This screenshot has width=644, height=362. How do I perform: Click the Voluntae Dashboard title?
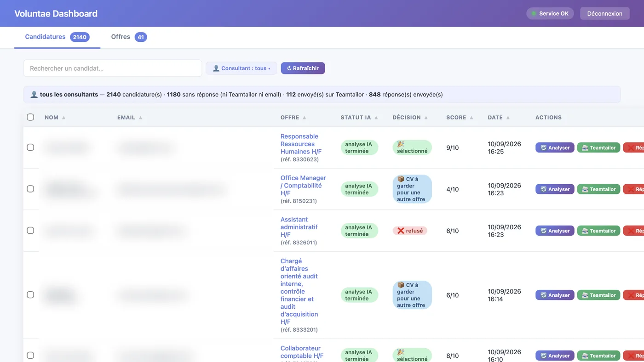(x=56, y=13)
